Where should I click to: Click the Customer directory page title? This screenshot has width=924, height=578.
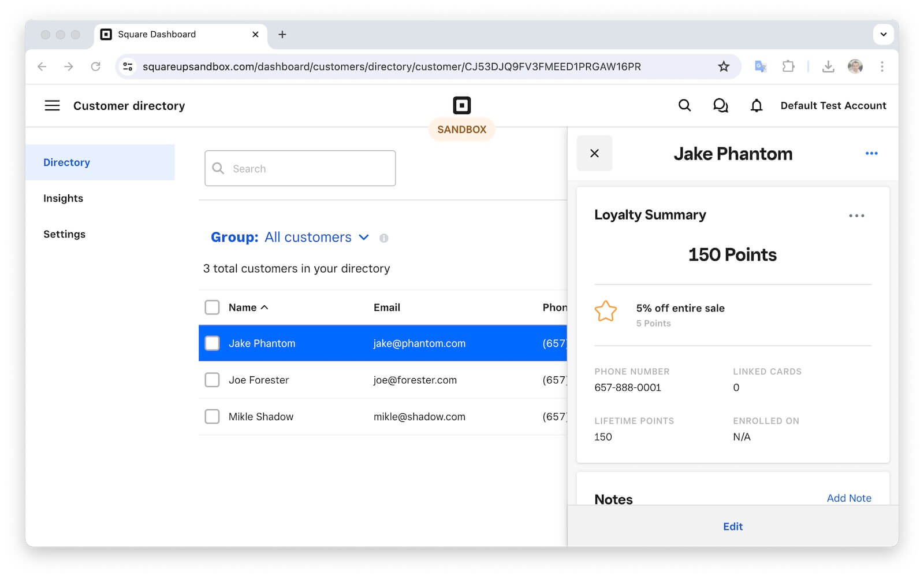tap(129, 106)
